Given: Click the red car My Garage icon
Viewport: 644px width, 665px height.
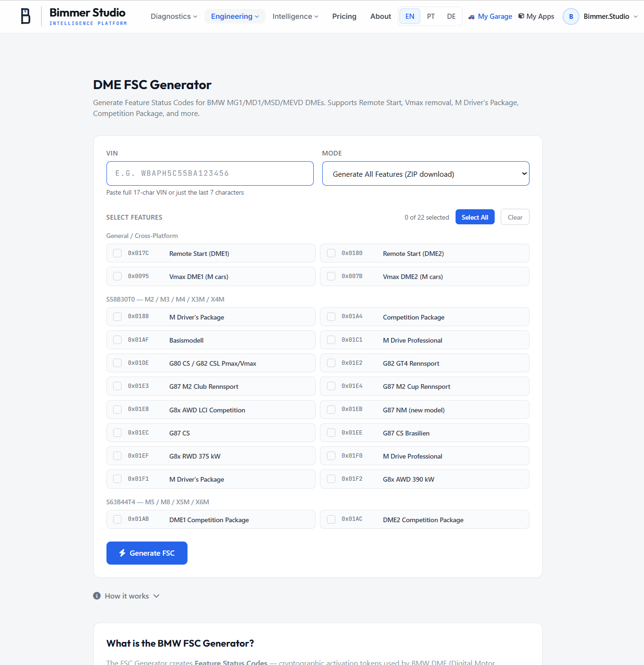Looking at the screenshot, I should click(472, 16).
